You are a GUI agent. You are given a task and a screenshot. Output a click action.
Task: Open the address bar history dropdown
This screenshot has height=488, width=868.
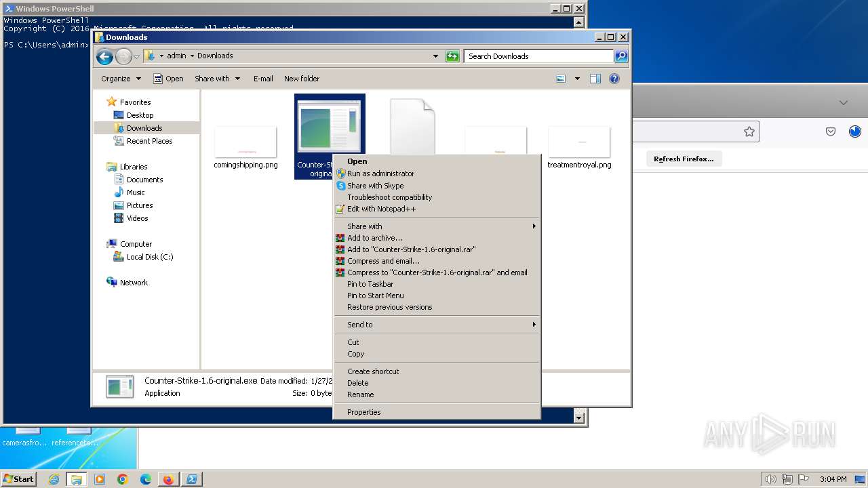click(x=435, y=56)
